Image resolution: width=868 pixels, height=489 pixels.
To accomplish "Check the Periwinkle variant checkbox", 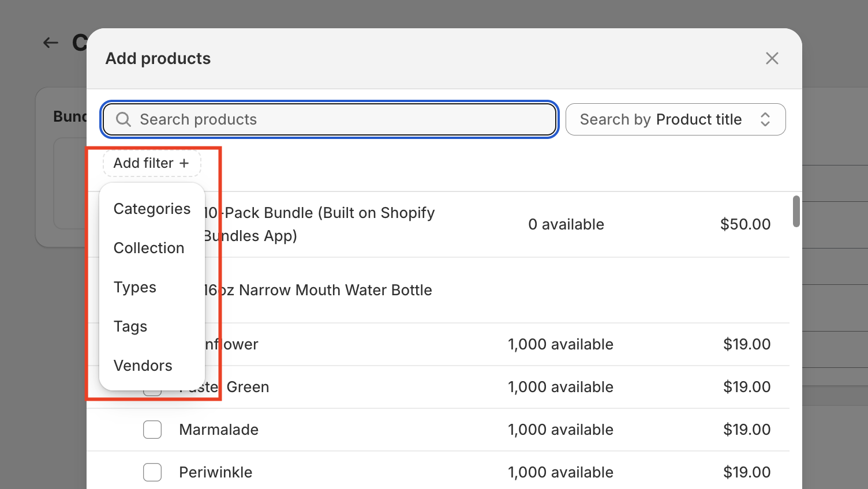I will pos(152,472).
